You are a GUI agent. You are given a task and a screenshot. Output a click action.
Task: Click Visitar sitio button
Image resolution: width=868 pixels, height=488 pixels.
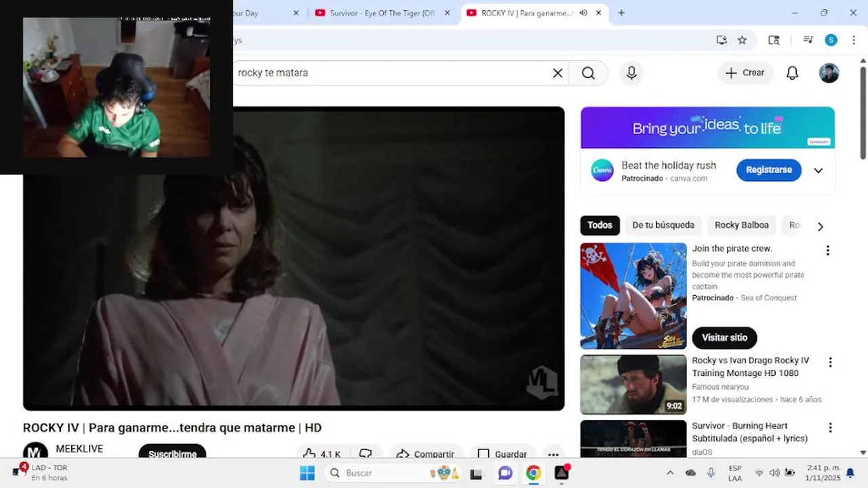click(724, 338)
